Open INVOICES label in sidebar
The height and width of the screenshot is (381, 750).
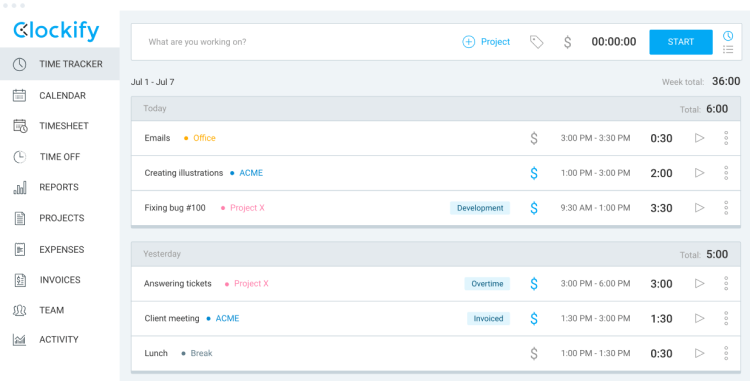[60, 280]
